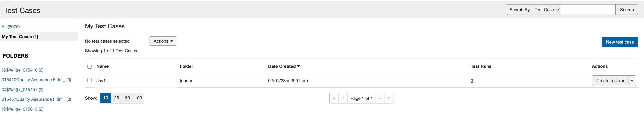
Task: Click Create test run button
Action: click(x=610, y=81)
